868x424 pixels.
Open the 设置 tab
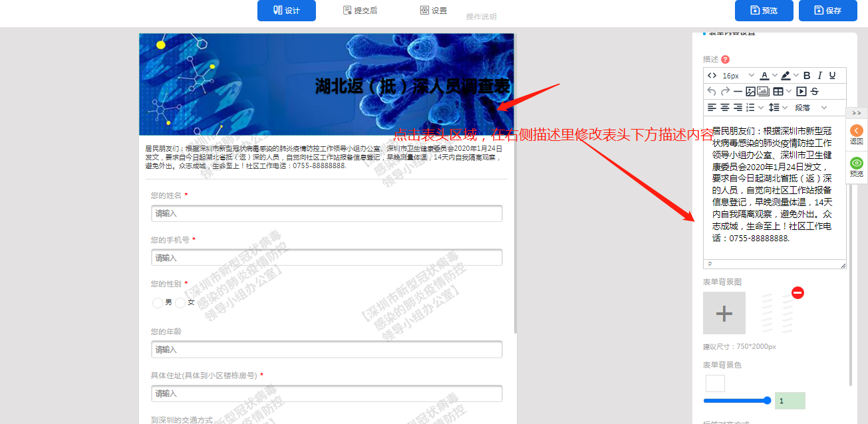(434, 11)
